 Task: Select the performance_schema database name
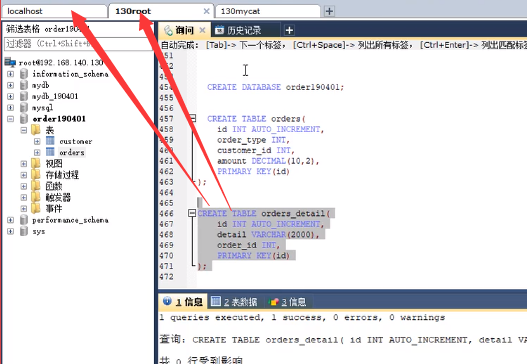[70, 220]
